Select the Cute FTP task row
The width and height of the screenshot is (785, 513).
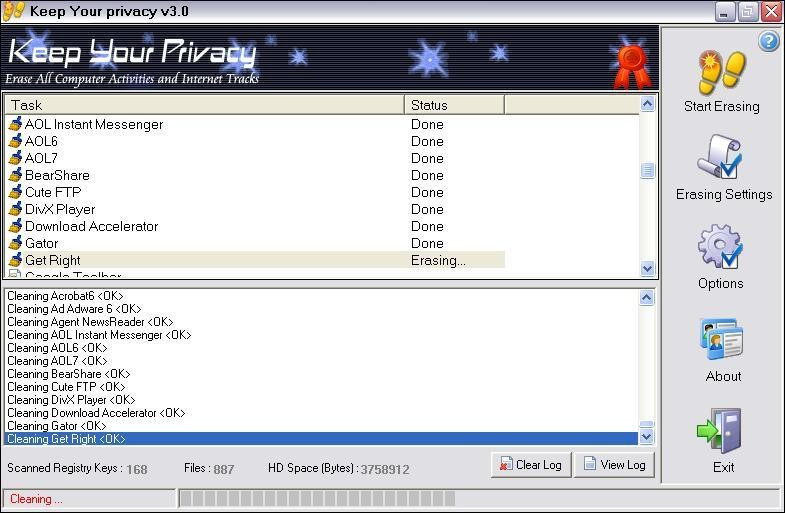click(255, 192)
